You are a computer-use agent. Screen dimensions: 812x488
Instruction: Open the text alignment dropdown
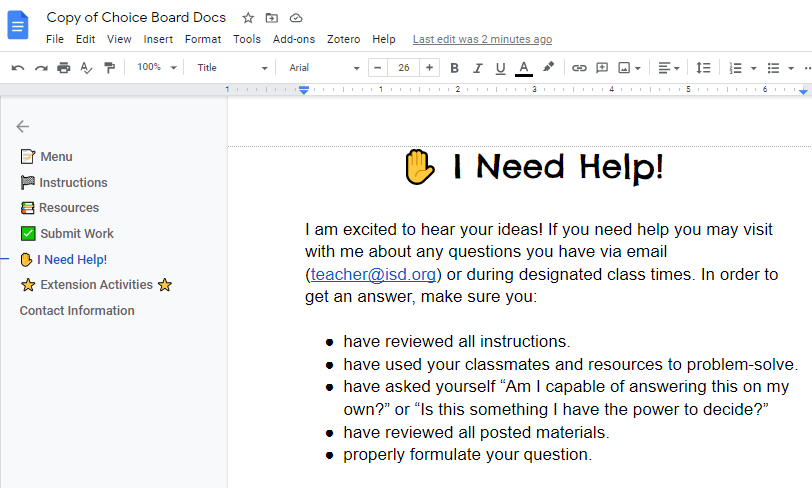[669, 68]
